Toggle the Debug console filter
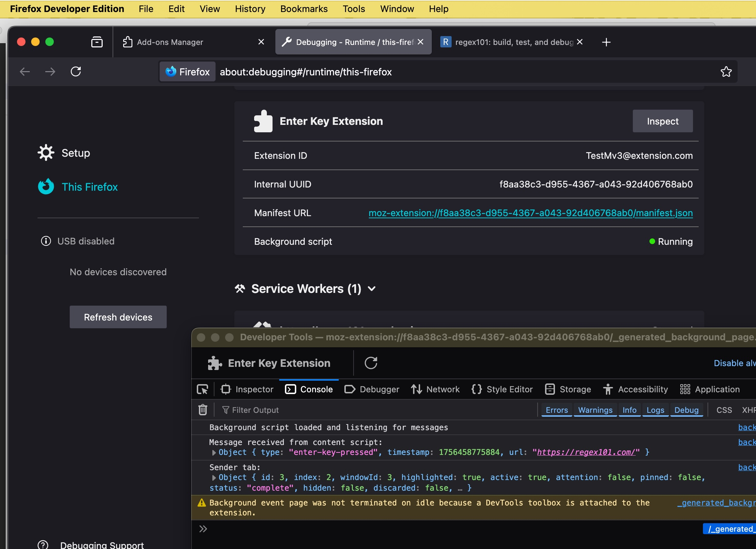 point(686,410)
